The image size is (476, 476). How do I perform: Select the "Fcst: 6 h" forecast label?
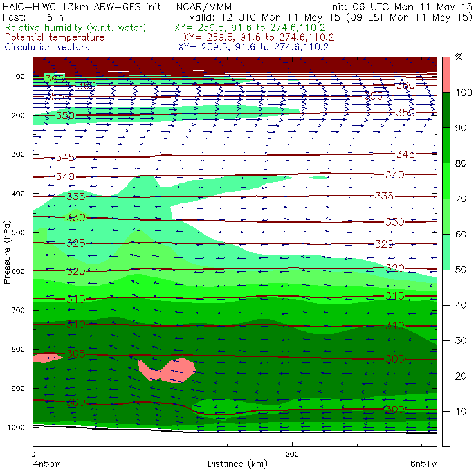(x=33, y=17)
